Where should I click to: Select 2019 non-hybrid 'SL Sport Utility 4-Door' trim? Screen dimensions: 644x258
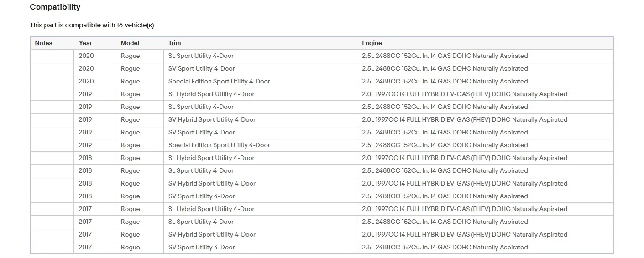click(x=201, y=107)
